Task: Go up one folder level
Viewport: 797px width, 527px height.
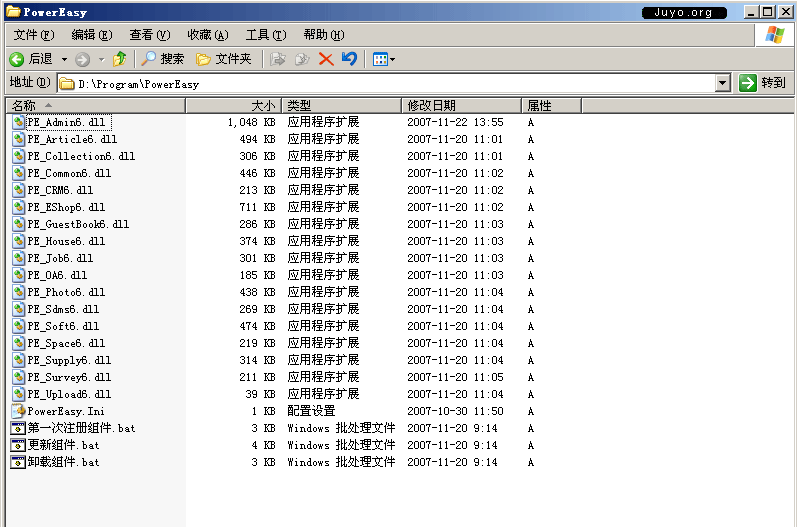Action: pos(120,59)
